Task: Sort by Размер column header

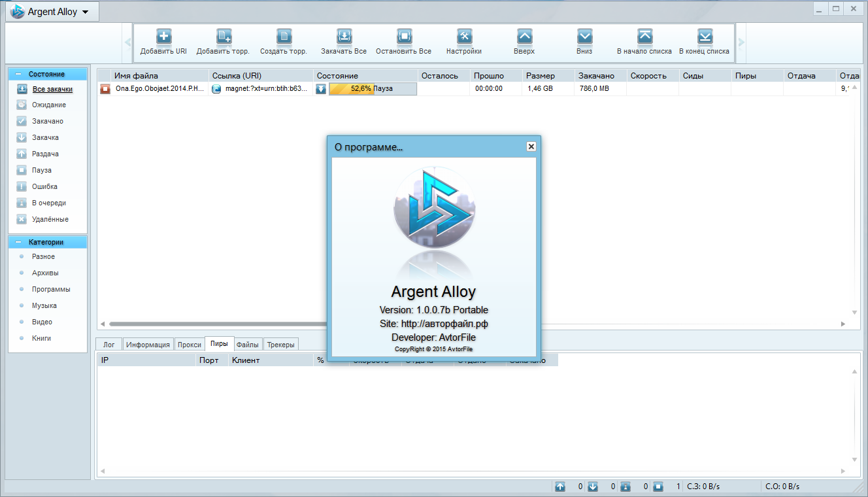Action: pyautogui.click(x=548, y=76)
